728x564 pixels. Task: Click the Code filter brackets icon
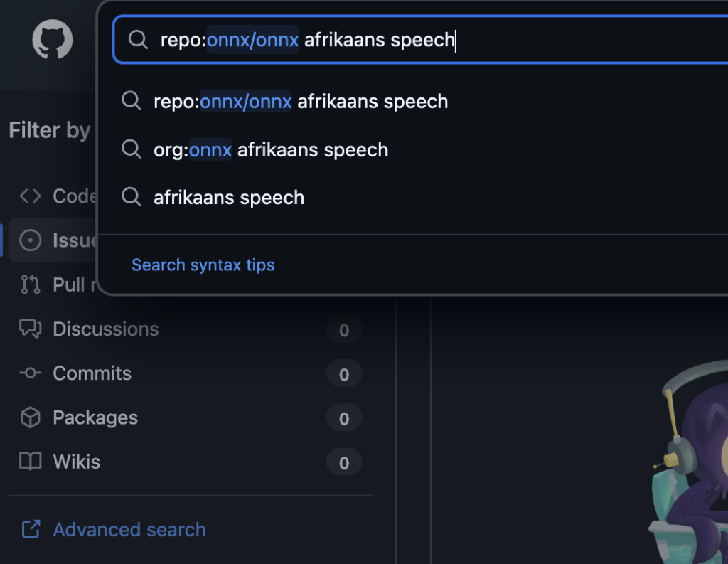[30, 196]
